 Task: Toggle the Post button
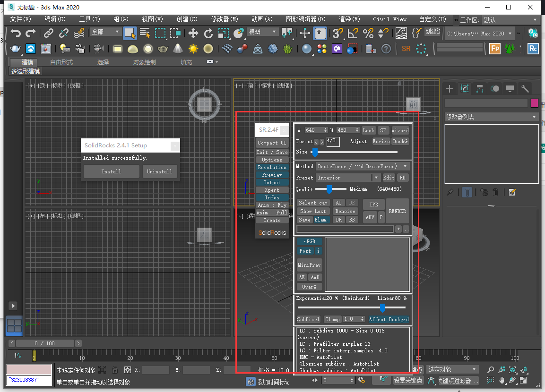(305, 251)
